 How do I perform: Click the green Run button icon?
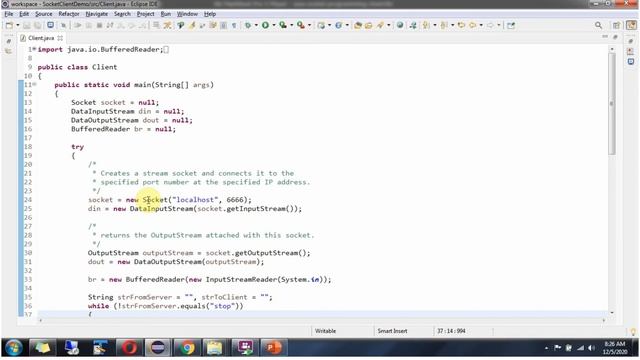click(265, 25)
